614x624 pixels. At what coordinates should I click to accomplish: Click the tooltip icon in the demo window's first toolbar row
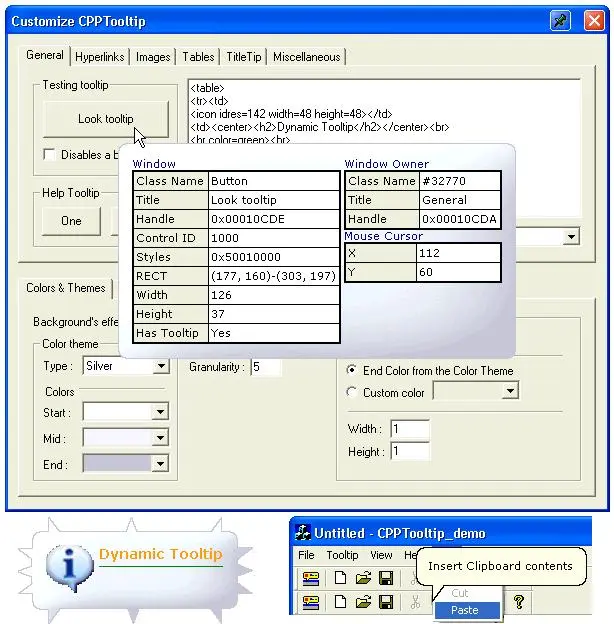311,578
